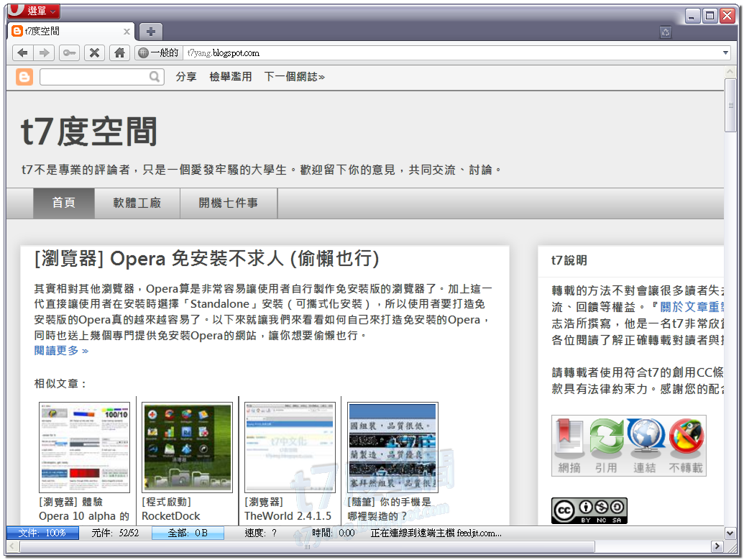
Task: Click the 元件: 52/52 status entry
Action: [x=115, y=533]
